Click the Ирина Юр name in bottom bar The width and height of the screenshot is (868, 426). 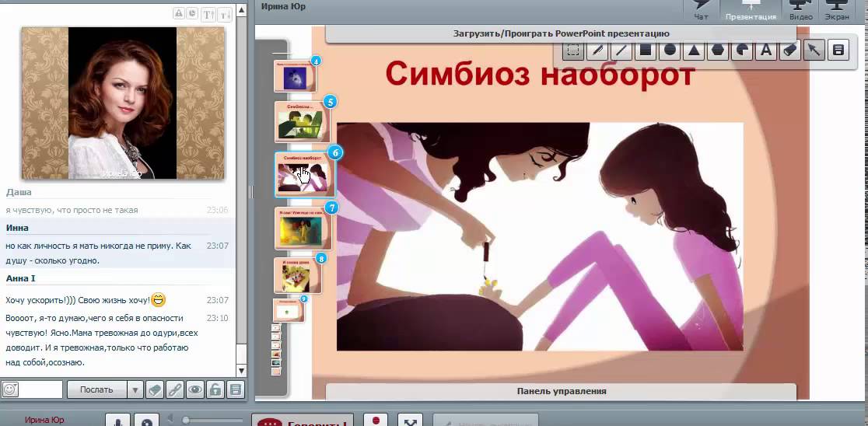click(x=44, y=420)
